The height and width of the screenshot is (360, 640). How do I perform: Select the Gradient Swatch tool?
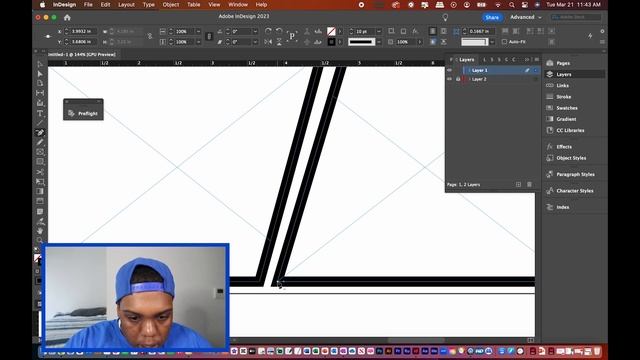coord(40,191)
